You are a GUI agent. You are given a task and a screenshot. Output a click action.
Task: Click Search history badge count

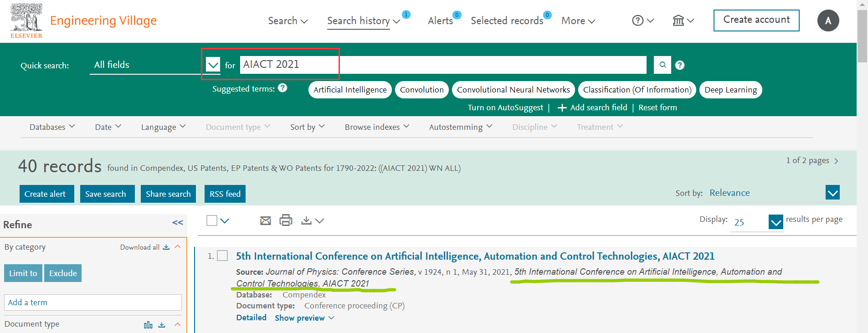[406, 15]
